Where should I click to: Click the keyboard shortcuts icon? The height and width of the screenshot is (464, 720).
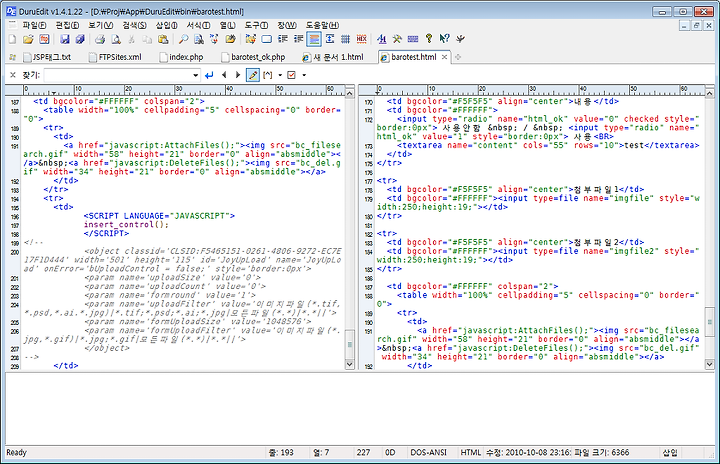[413, 39]
